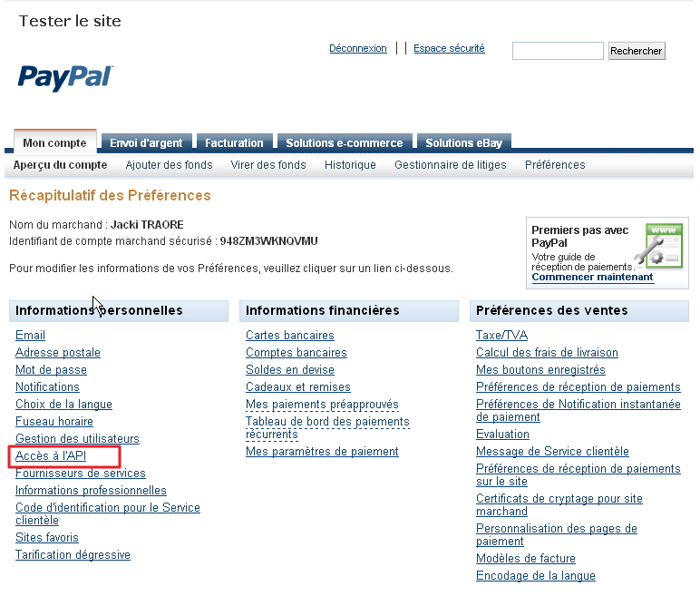Viewport: 700px width, 596px height.
Task: Open the Mot de passe link
Action: click(x=51, y=370)
